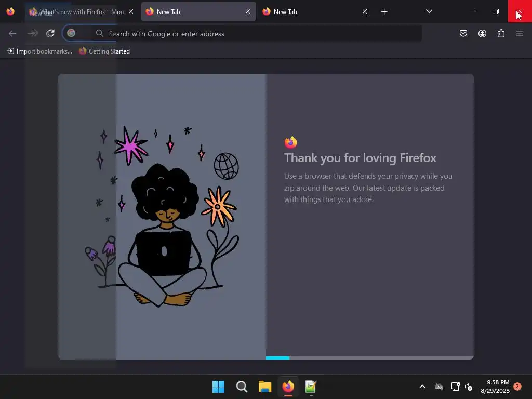The width and height of the screenshot is (532, 399).
Task: Focus the Search with Google address field
Action: [x=242, y=33]
